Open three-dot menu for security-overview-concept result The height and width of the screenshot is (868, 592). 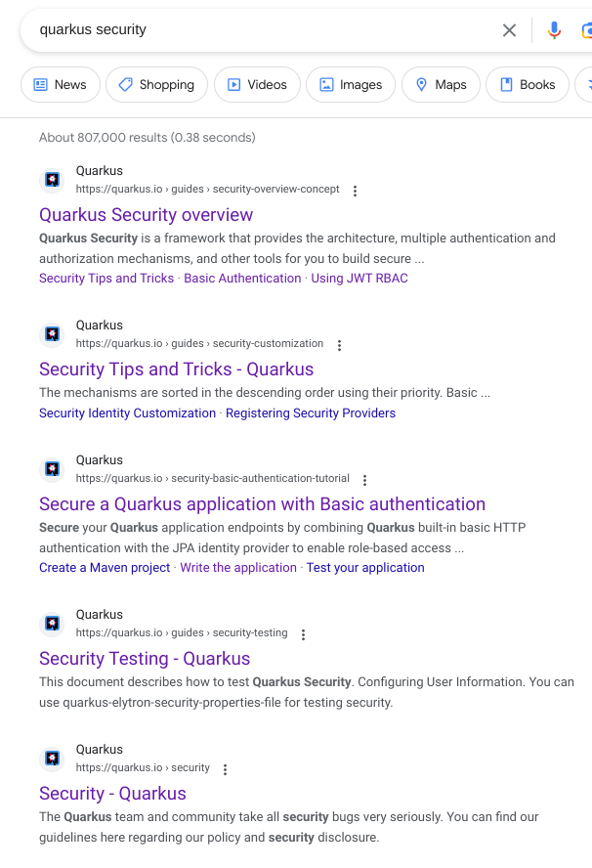[x=355, y=191]
